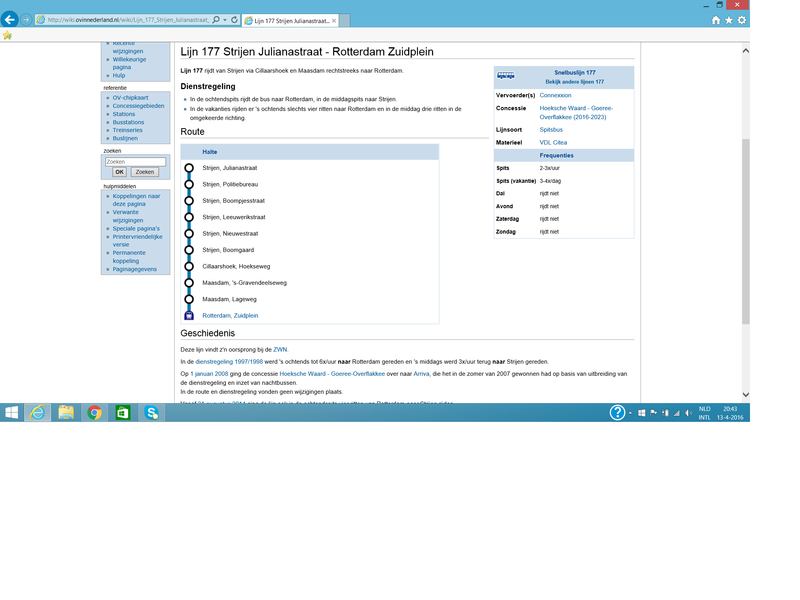The image size is (800, 600).
Task: Open the address bar dropdown arrow
Action: 225,20
